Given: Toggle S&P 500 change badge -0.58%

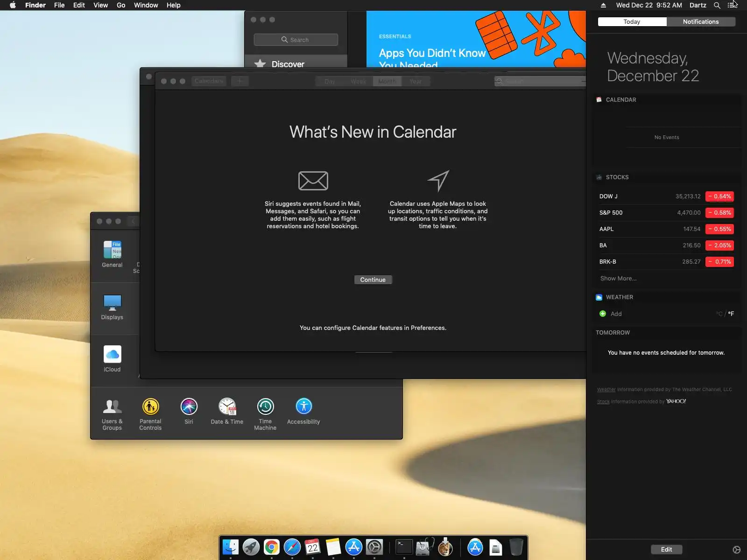Looking at the screenshot, I should coord(719,213).
